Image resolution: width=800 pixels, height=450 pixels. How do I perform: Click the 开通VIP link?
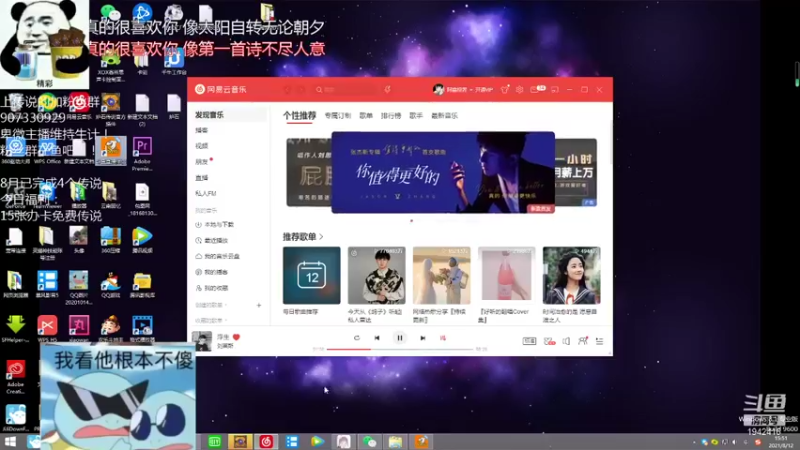(484, 90)
